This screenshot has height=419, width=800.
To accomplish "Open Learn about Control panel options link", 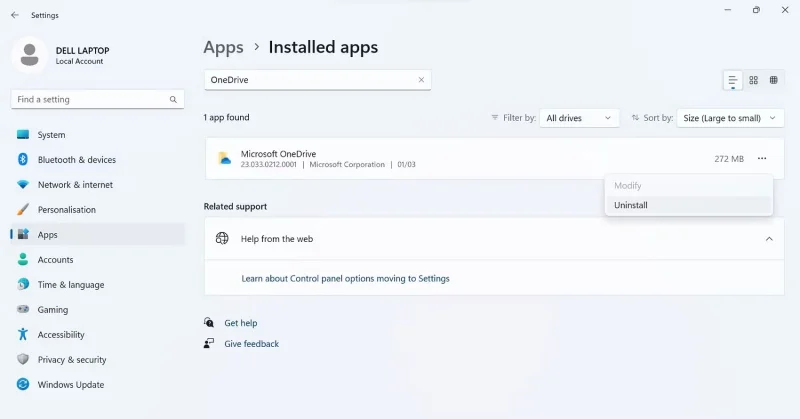I will (345, 279).
